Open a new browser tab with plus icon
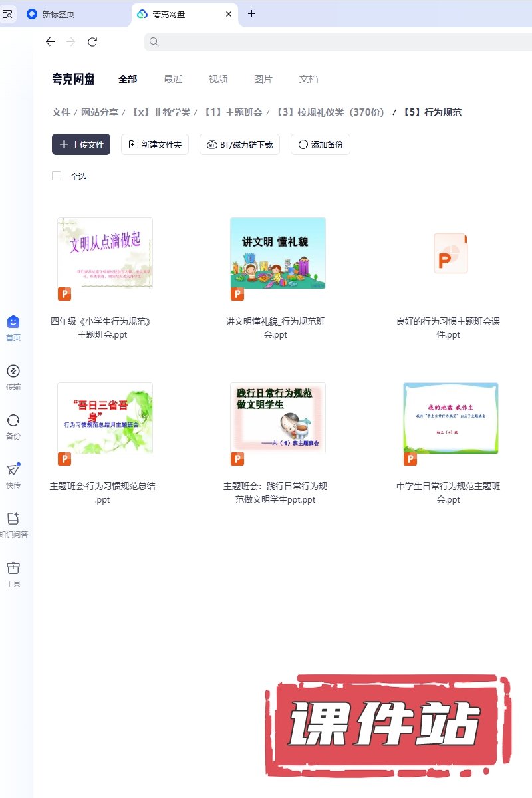 (x=251, y=13)
